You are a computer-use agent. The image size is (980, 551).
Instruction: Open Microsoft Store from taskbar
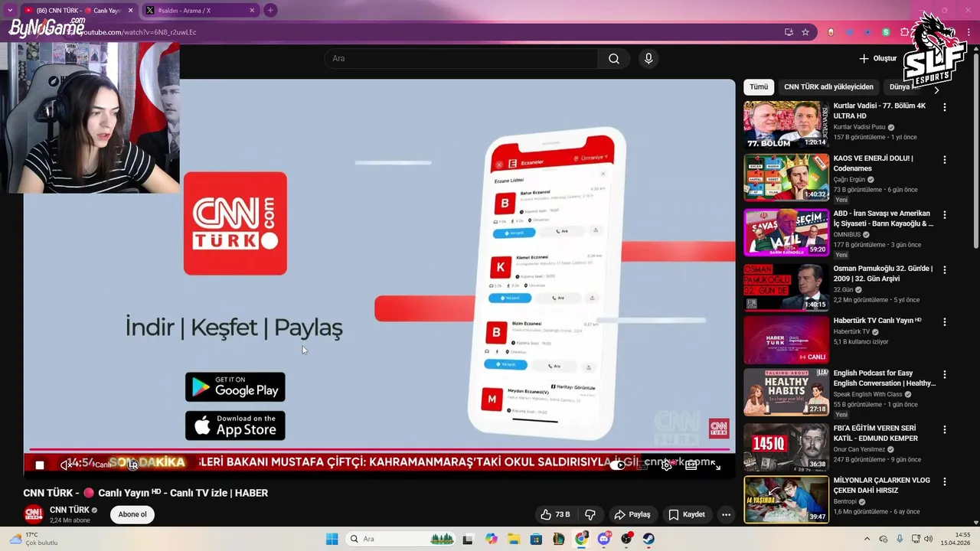tap(536, 539)
